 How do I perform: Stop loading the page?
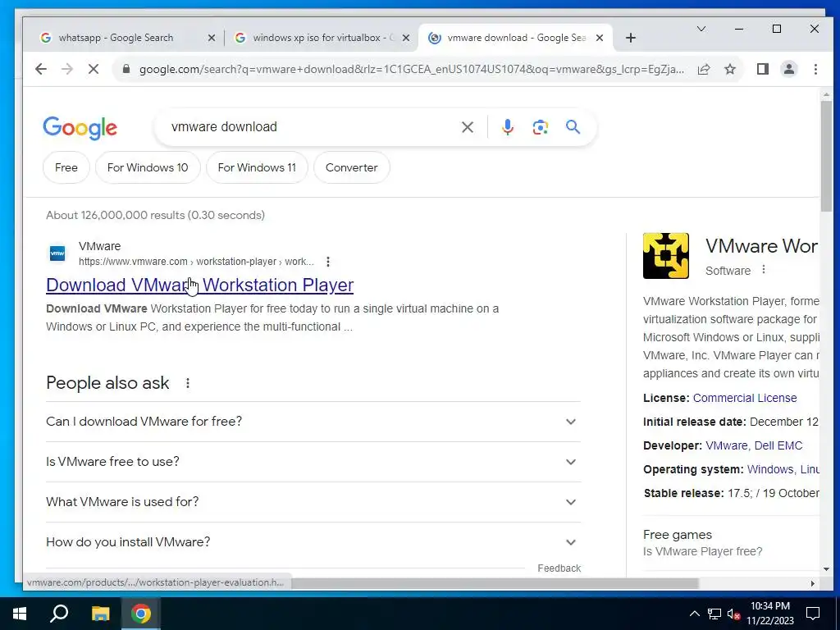(94, 69)
